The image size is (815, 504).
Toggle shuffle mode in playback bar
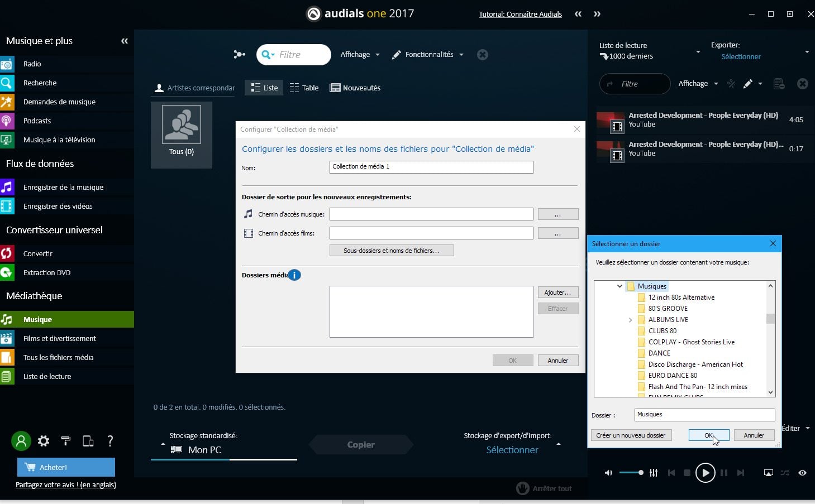click(784, 473)
